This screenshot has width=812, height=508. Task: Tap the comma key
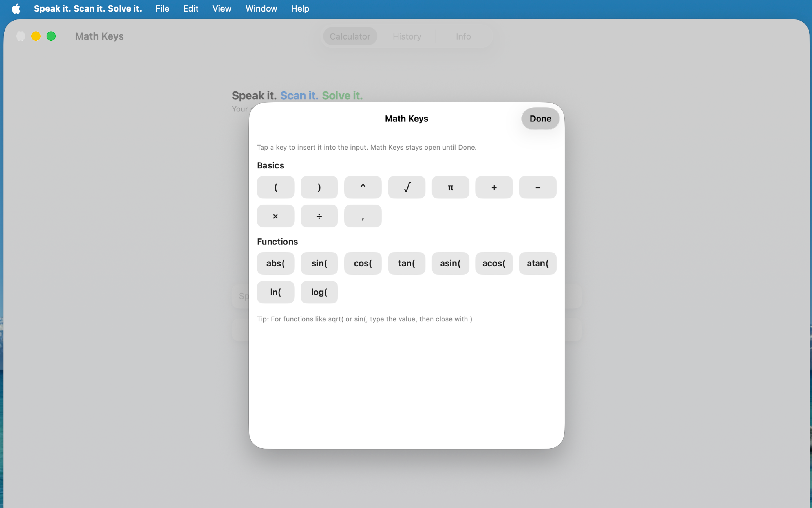pos(363,216)
